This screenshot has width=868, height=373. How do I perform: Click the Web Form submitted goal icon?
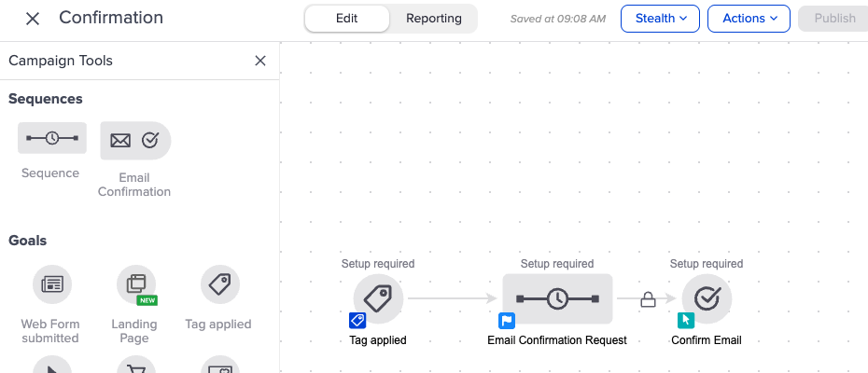click(51, 284)
